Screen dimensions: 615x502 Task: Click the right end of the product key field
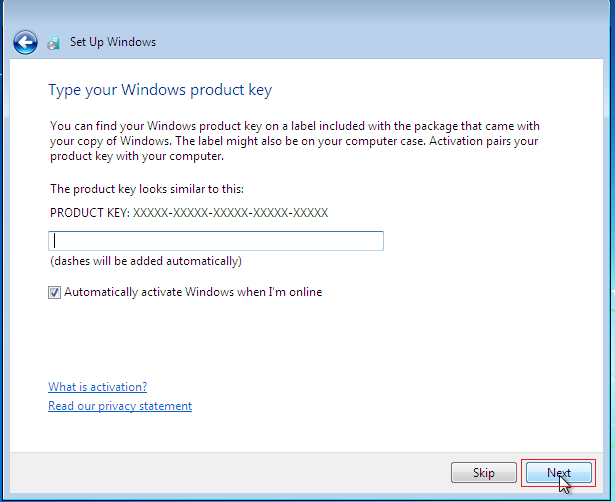point(373,241)
